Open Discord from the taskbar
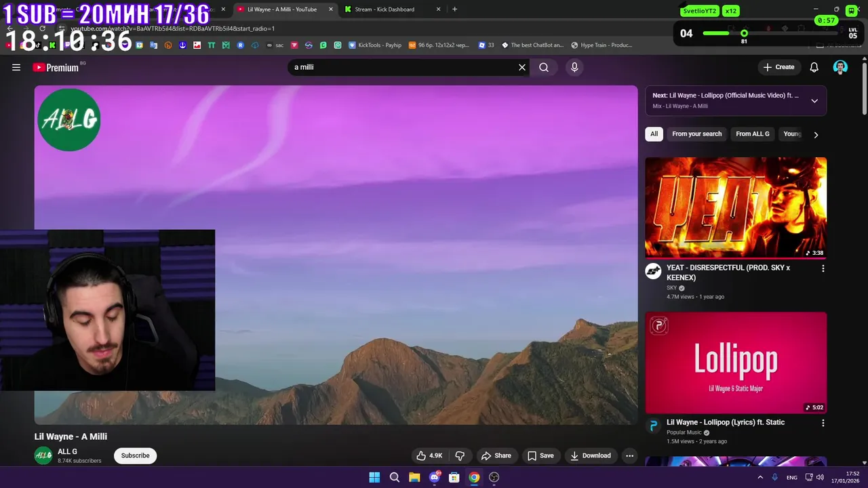The width and height of the screenshot is (868, 488). (434, 477)
